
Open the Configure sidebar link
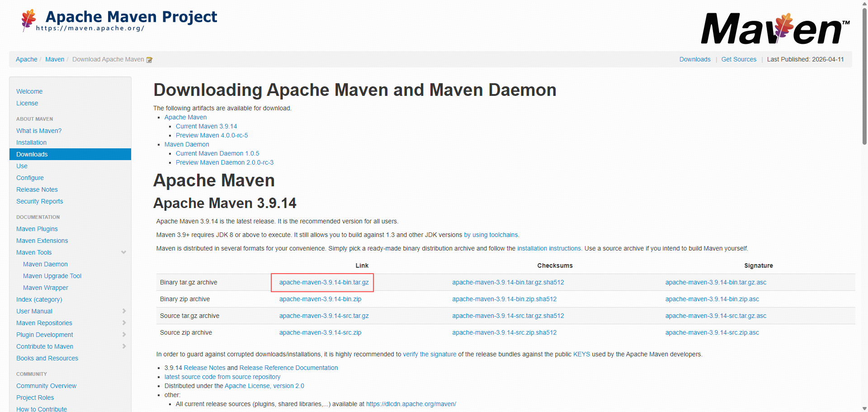click(30, 178)
